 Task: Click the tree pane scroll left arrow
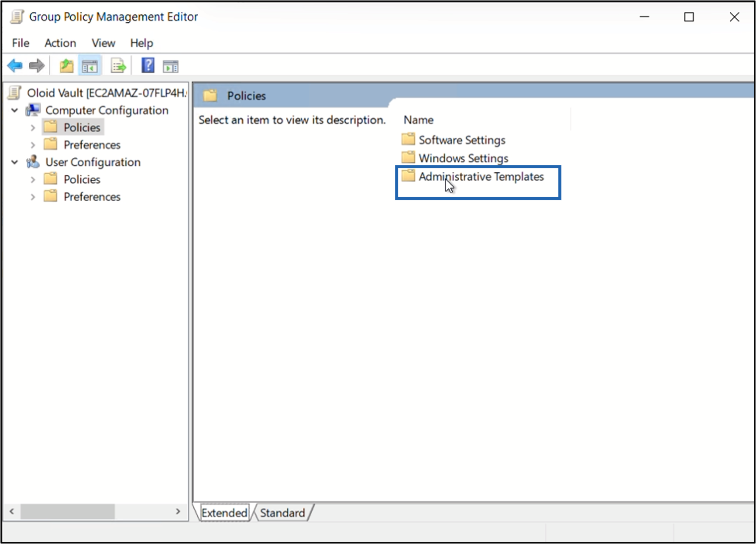(12, 511)
